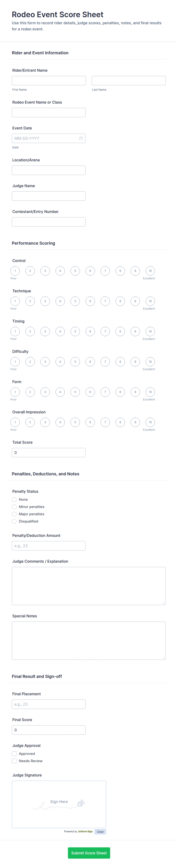Mark rider as Disqualified

point(14,521)
